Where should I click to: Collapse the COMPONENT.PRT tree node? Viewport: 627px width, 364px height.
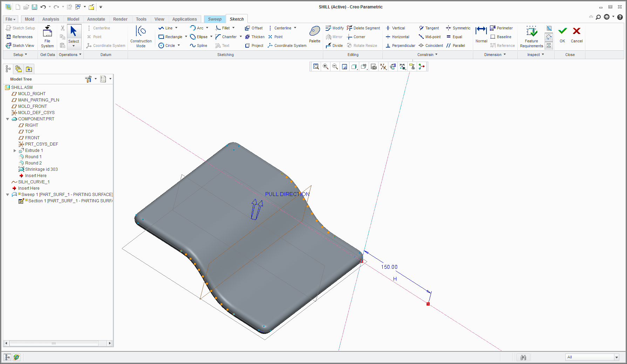(8, 119)
